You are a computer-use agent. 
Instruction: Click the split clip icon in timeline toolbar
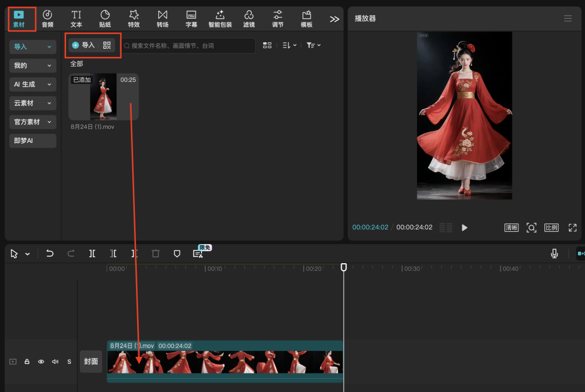(x=92, y=253)
